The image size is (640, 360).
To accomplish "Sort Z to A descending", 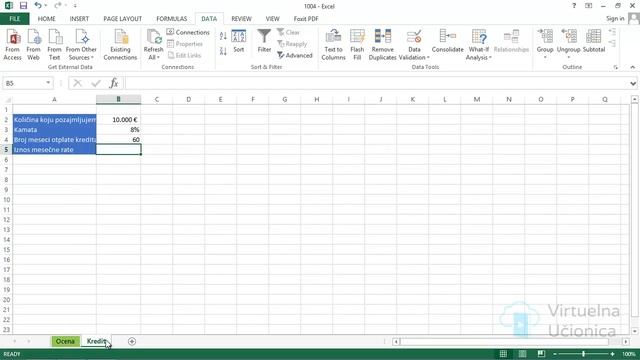I will pyautogui.click(x=223, y=51).
